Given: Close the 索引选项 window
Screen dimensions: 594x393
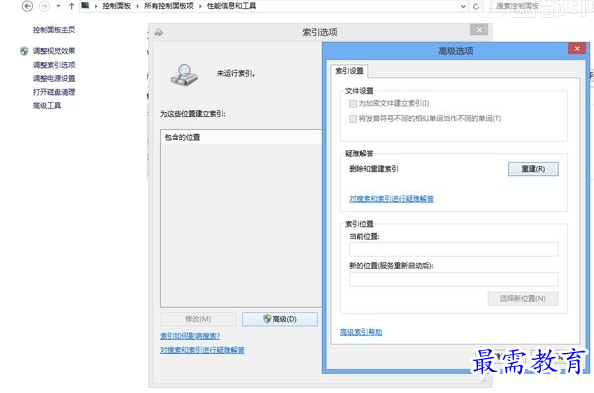Looking at the screenshot, I should [479, 30].
